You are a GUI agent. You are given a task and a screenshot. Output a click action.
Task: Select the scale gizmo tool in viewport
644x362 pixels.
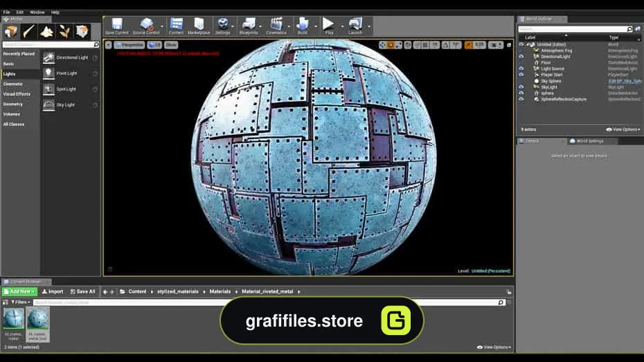point(398,45)
